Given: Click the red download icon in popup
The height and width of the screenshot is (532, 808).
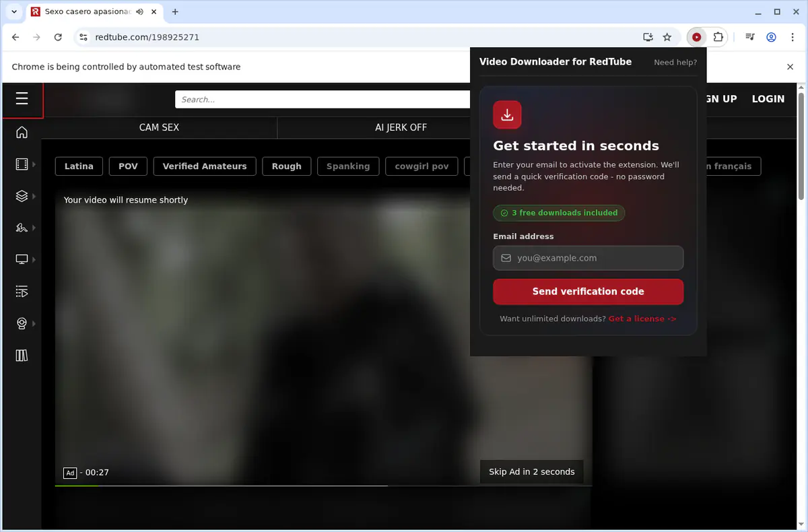Looking at the screenshot, I should [507, 114].
